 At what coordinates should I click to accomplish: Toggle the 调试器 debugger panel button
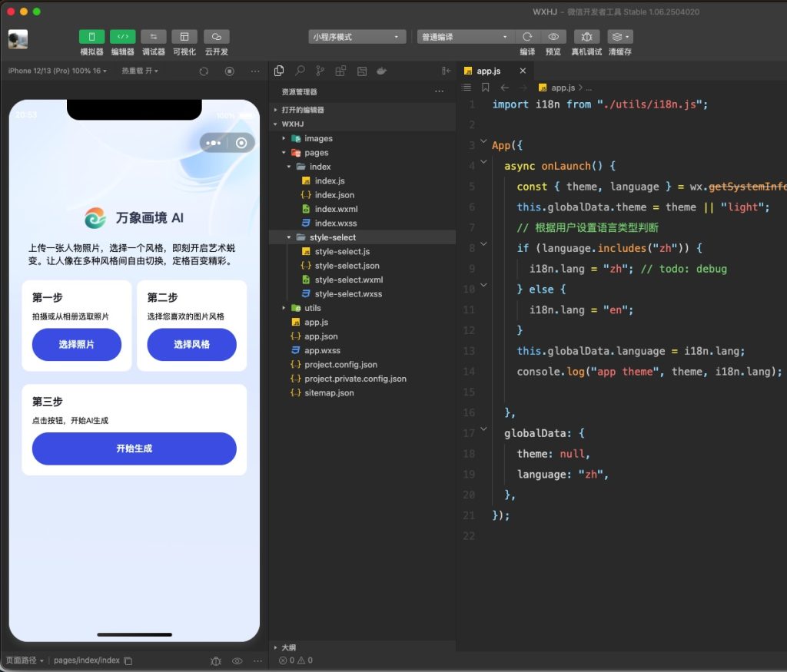(153, 37)
